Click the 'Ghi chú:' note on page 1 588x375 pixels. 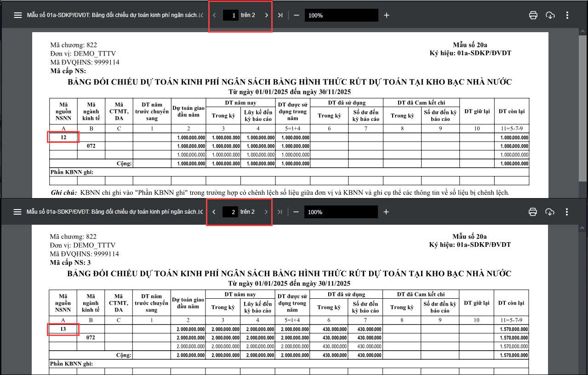coord(280,193)
